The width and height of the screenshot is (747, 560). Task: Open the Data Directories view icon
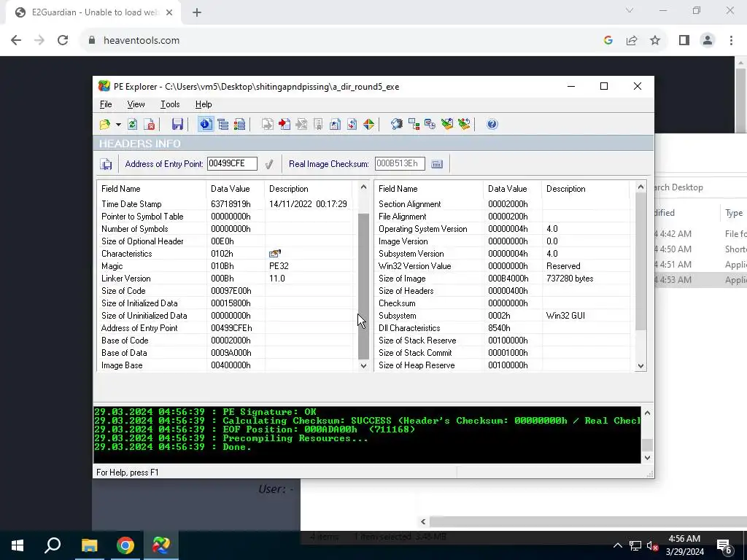(223, 124)
